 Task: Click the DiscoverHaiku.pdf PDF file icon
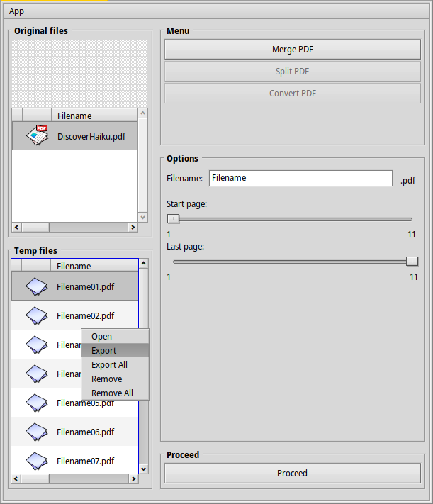coord(37,135)
